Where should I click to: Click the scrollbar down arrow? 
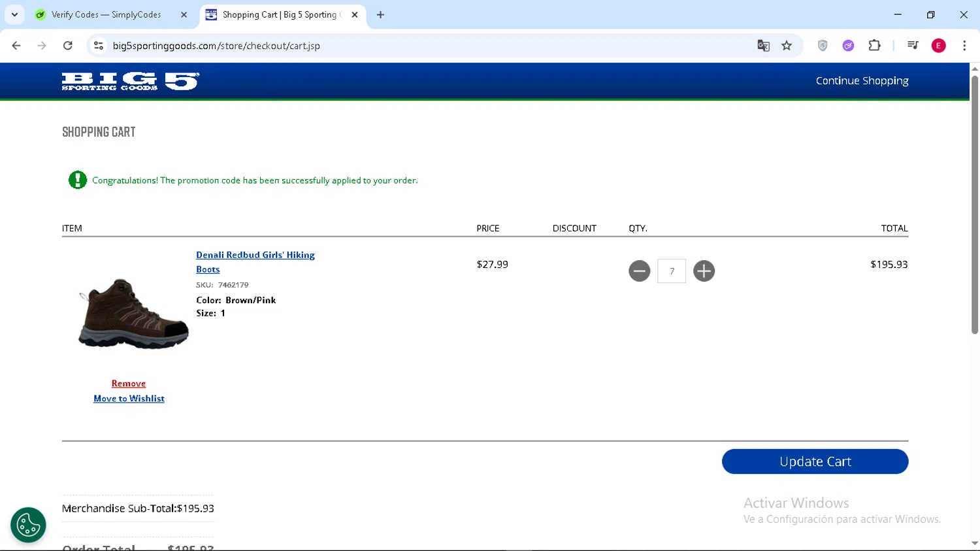click(974, 544)
